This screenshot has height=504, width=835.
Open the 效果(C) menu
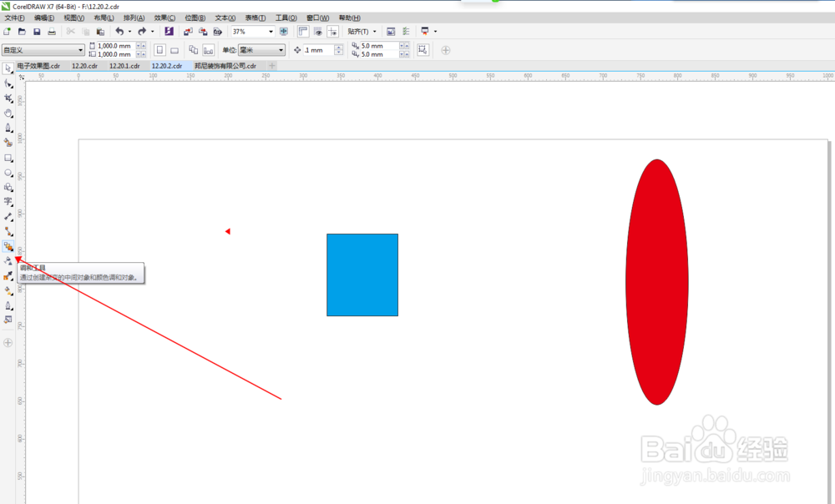[x=164, y=18]
